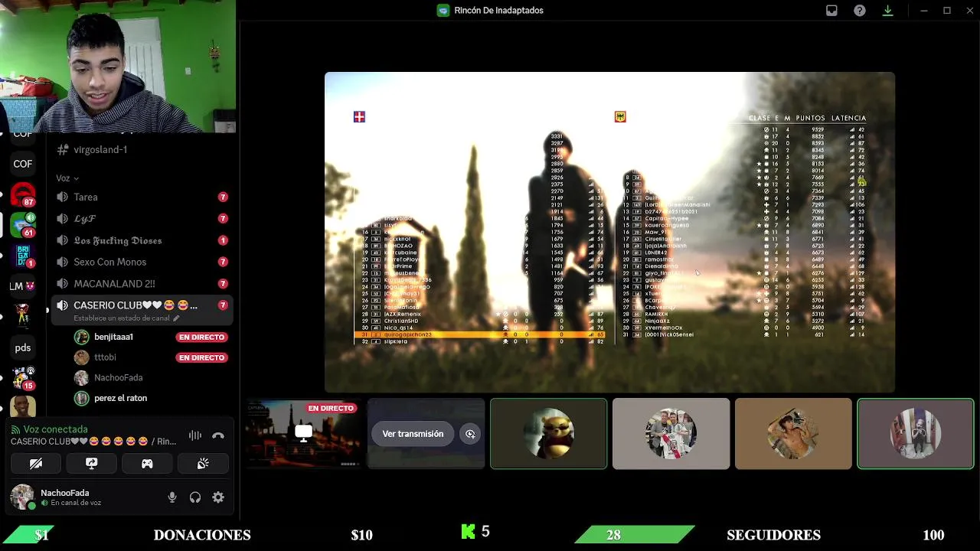This screenshot has height=551, width=980.
Task: Click the Kick logo in overlay
Action: pos(469,531)
